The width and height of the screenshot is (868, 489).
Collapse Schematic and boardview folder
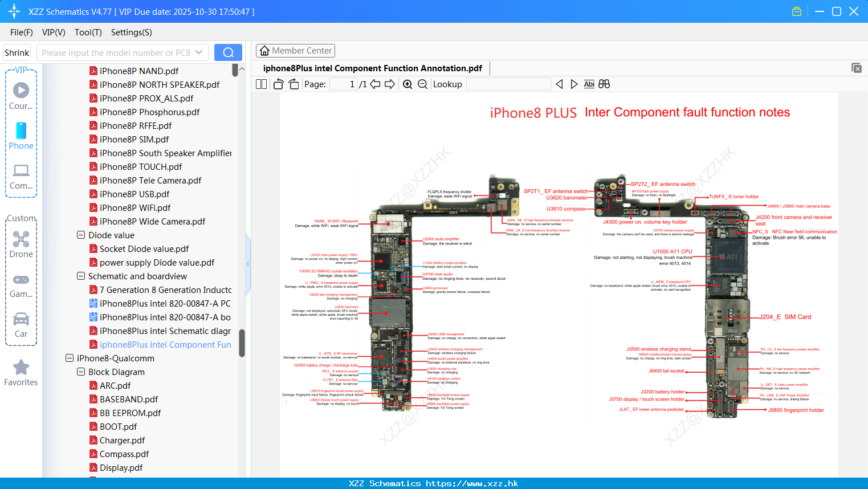coord(81,276)
